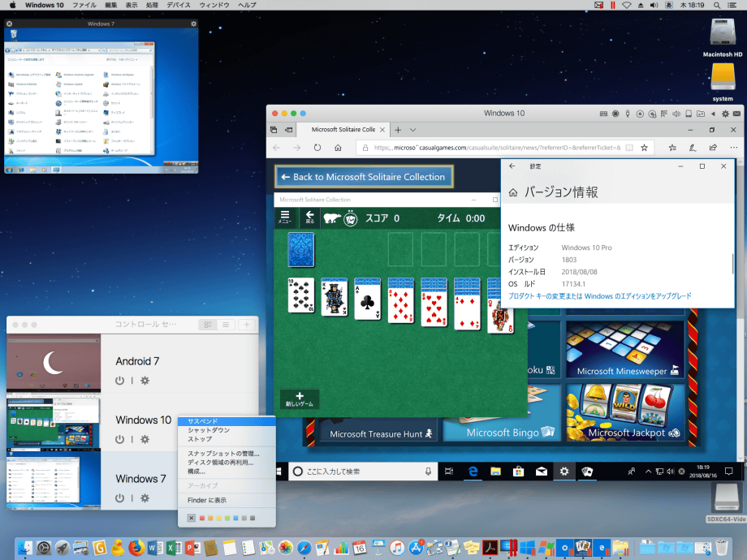Viewport: 747px width, 560px height.
Task: Click the polar bear theme icon
Action: tap(332, 218)
